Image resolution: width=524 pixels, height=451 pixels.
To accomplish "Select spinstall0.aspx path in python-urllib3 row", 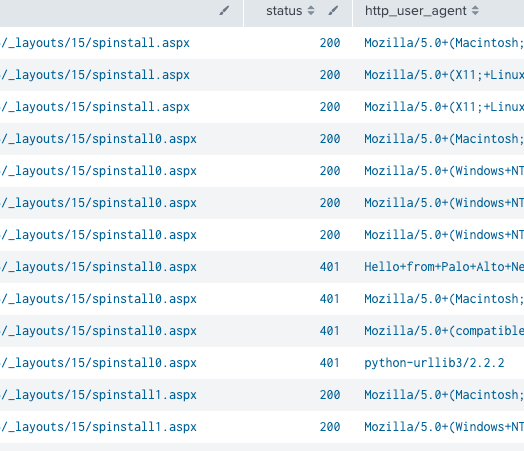I will (x=99, y=363).
